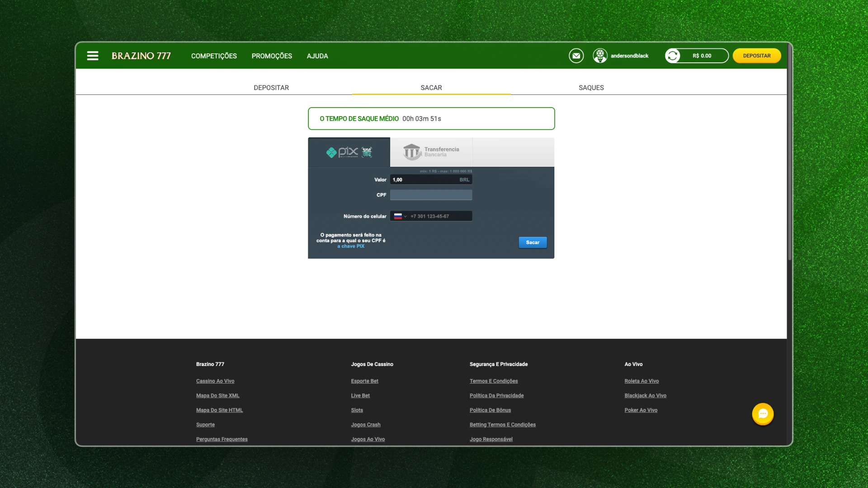Switch to the Depositar tab
This screenshot has height=488, width=868.
(271, 88)
